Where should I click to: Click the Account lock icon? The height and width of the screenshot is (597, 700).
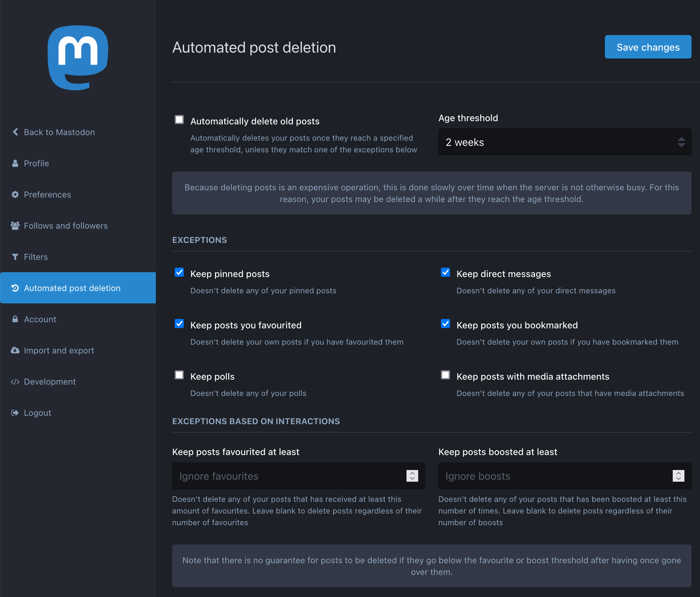coord(15,319)
